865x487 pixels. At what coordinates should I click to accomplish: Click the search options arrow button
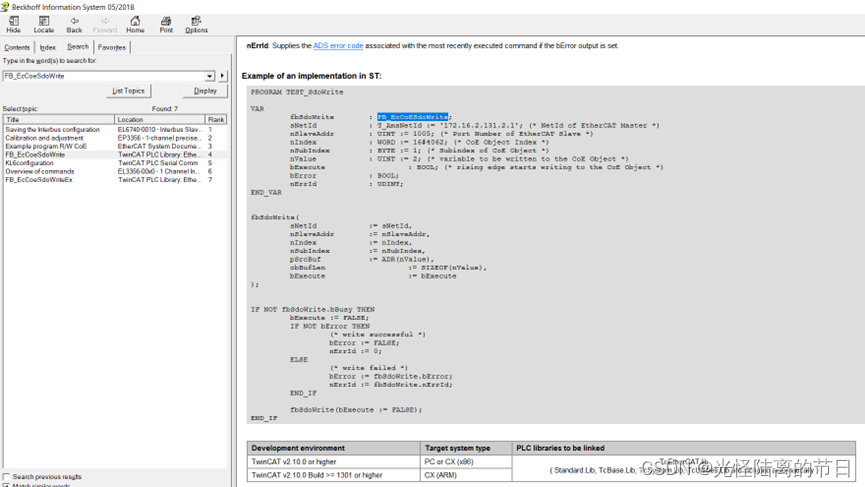(x=222, y=76)
